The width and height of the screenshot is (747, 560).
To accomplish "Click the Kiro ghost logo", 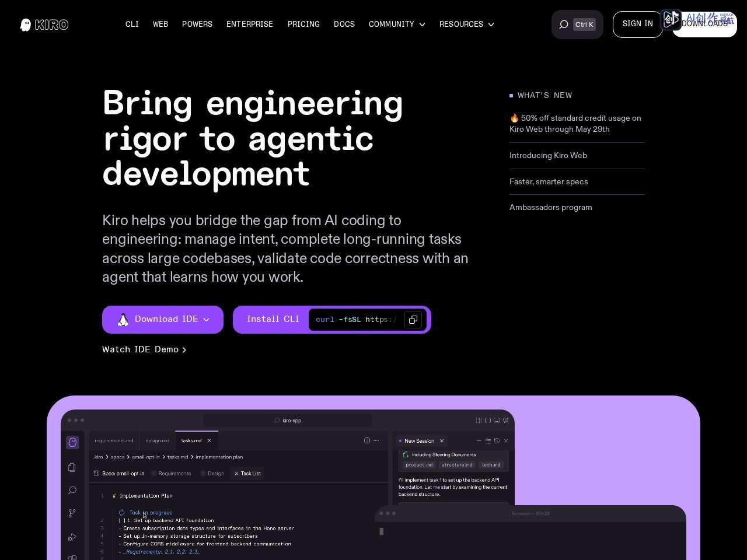I will click(x=44, y=24).
